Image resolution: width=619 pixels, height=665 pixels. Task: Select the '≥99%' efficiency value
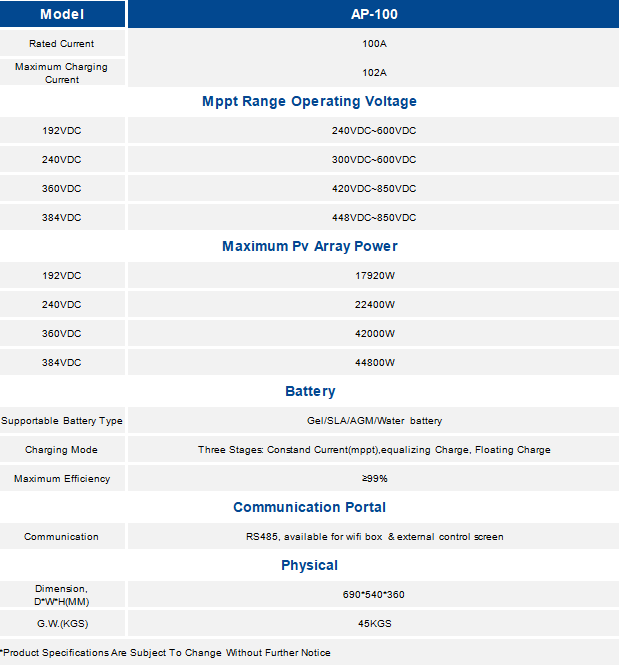[374, 479]
